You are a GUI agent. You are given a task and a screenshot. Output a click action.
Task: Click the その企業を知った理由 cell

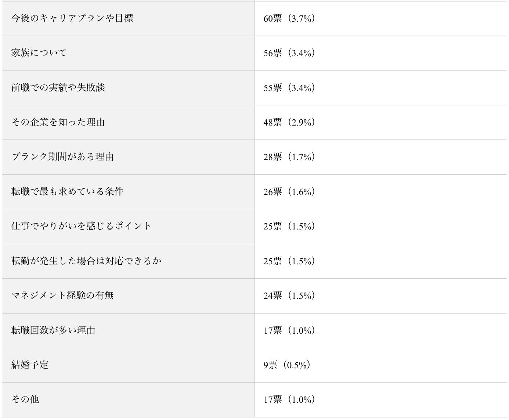tap(58, 122)
